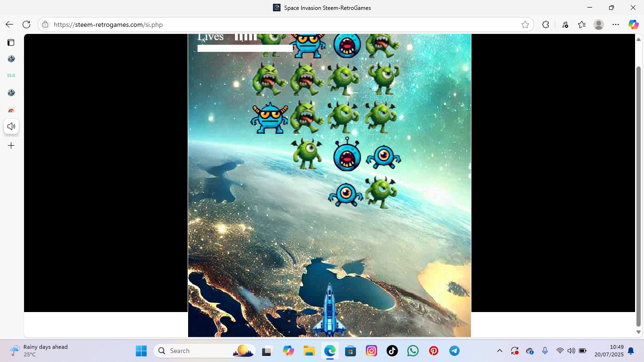
Task: Open the weather widget Rainy days ahead
Action: click(39, 351)
